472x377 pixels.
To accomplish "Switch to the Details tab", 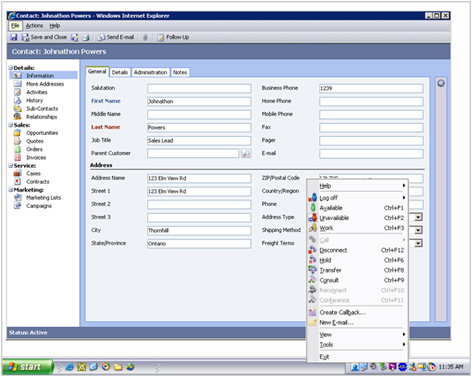I will pos(120,72).
